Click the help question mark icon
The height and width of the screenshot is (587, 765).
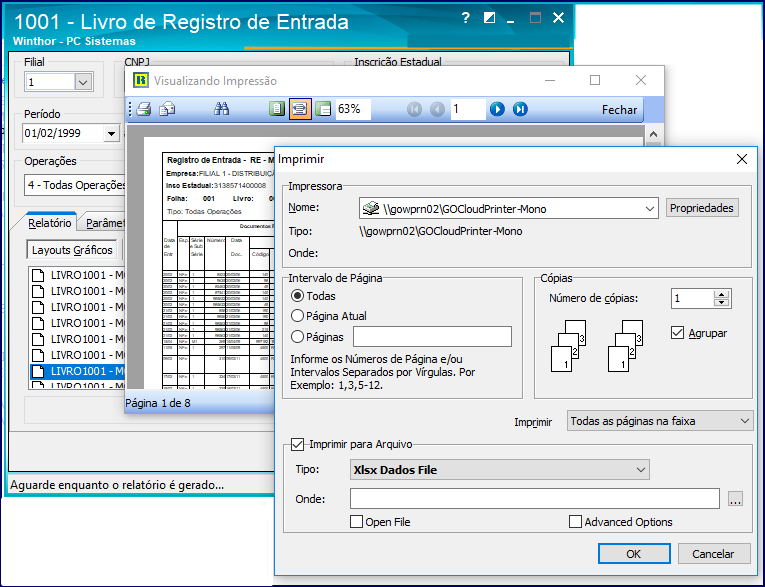[x=465, y=19]
